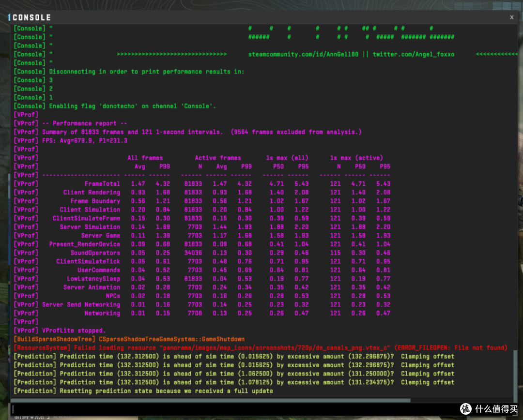The height and width of the screenshot is (420, 523).
Task: Click the steamcommunity.com/id/AnnGel188 text
Action: pos(303,54)
